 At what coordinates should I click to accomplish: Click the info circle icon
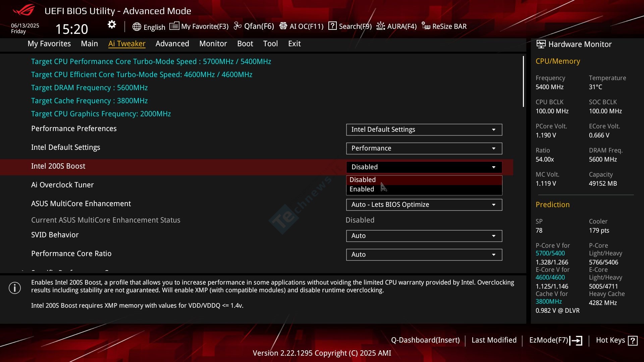[15, 288]
